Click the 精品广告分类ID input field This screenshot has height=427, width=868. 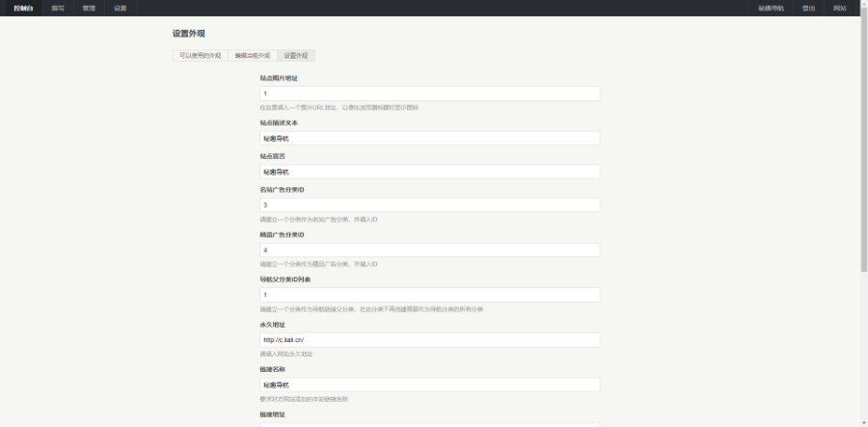tap(429, 250)
